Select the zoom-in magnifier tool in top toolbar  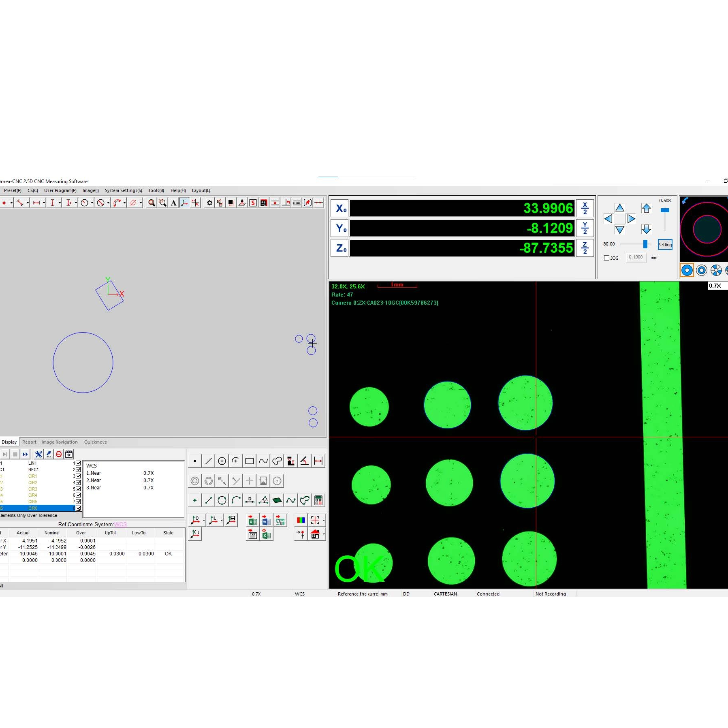pos(152,203)
